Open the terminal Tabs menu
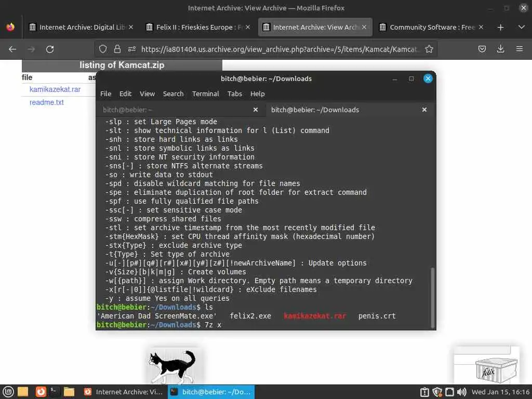 234,94
